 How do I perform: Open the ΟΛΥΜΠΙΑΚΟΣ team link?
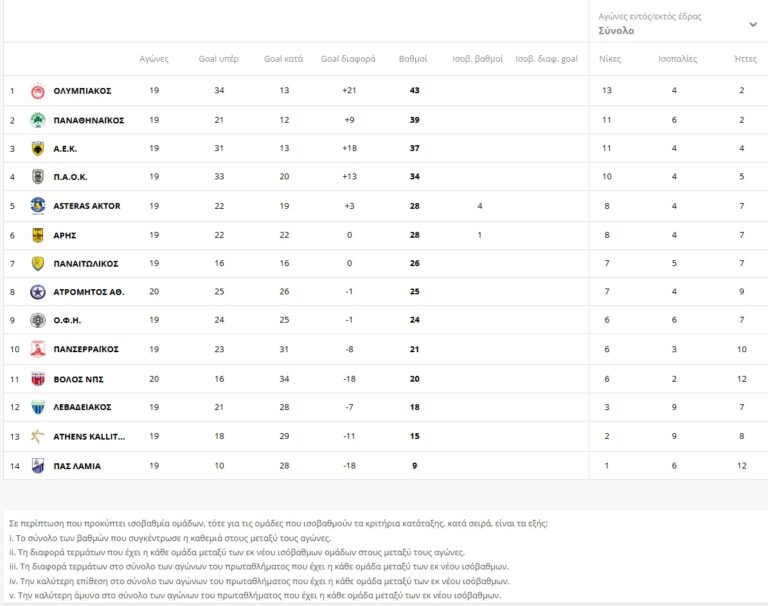[82, 91]
